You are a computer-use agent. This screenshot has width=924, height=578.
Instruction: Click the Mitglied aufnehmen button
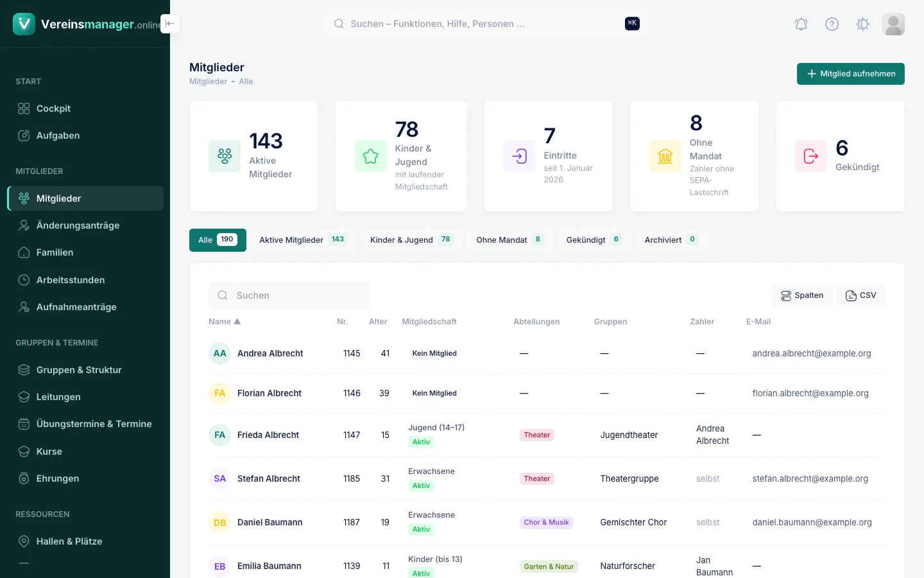point(851,74)
